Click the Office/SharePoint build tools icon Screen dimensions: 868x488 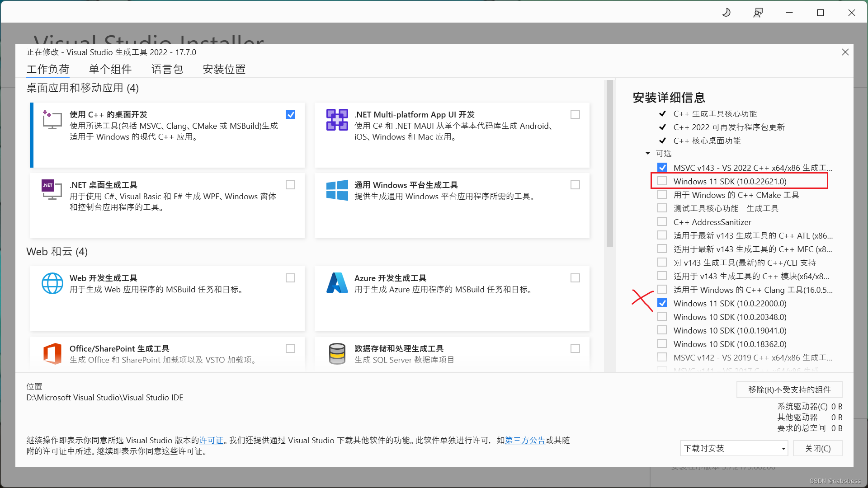point(52,353)
